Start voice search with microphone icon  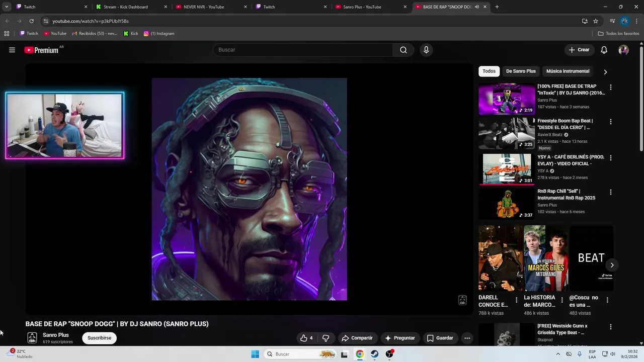click(x=426, y=50)
